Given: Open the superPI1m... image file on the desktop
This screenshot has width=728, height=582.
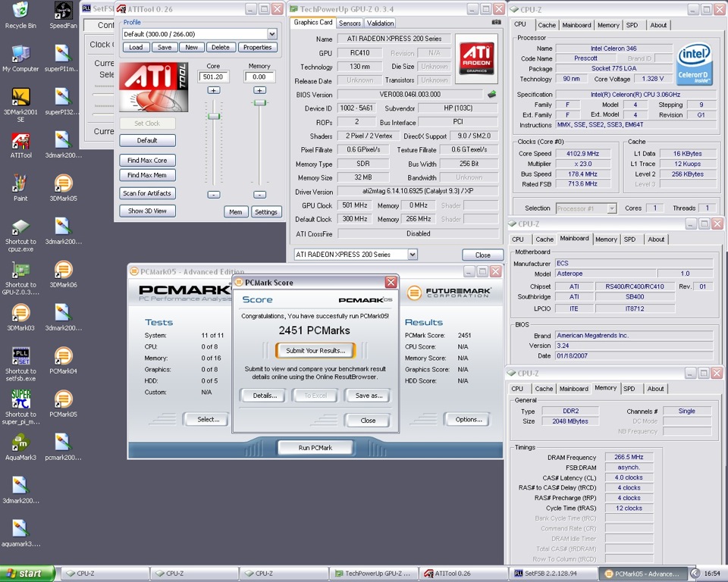Looking at the screenshot, I should (62, 58).
